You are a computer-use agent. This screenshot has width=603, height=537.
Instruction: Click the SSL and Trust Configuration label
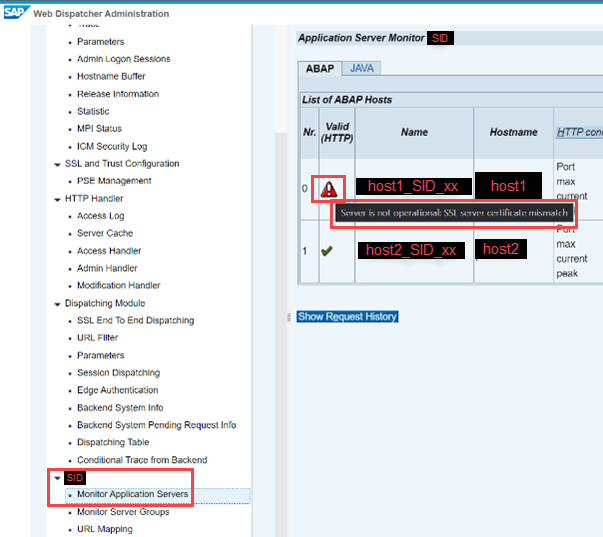122,164
